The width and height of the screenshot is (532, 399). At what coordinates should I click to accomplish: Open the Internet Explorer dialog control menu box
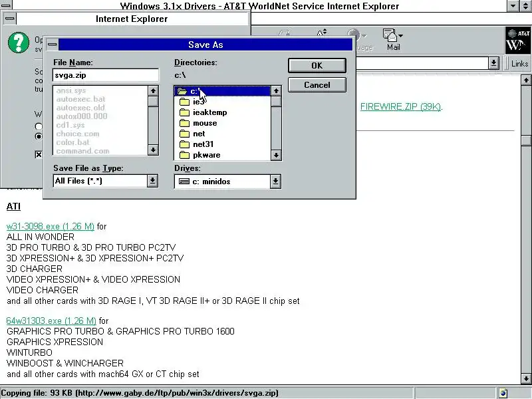[10, 19]
